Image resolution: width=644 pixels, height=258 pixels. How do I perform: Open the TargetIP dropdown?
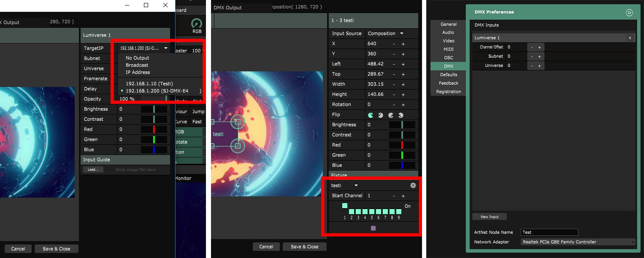[143, 49]
